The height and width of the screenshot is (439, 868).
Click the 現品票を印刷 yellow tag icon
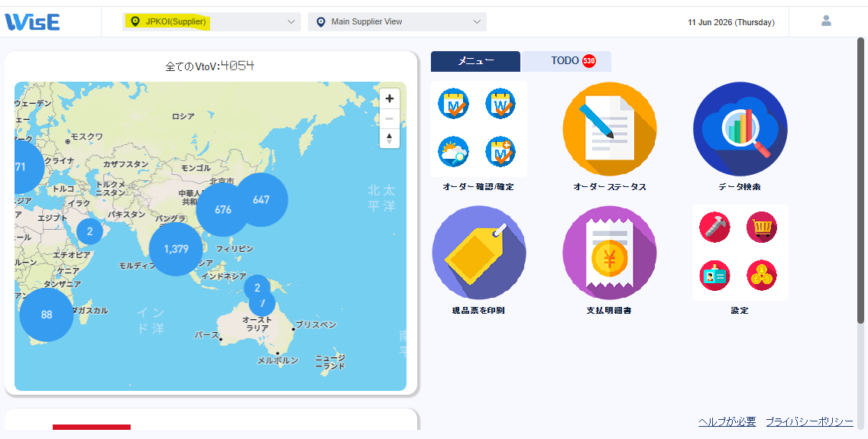[479, 253]
